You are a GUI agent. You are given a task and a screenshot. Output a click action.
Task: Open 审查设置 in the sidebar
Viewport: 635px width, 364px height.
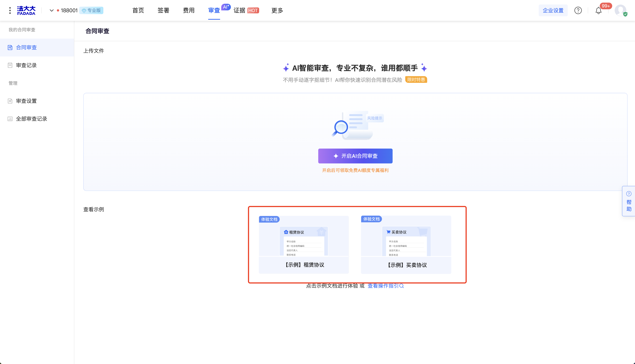(x=26, y=101)
